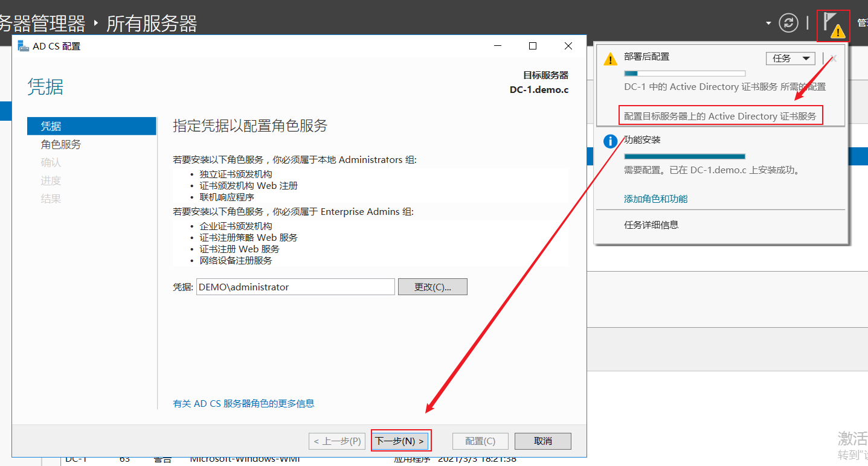Click the 取消 button
The image size is (868, 466).
[543, 441]
